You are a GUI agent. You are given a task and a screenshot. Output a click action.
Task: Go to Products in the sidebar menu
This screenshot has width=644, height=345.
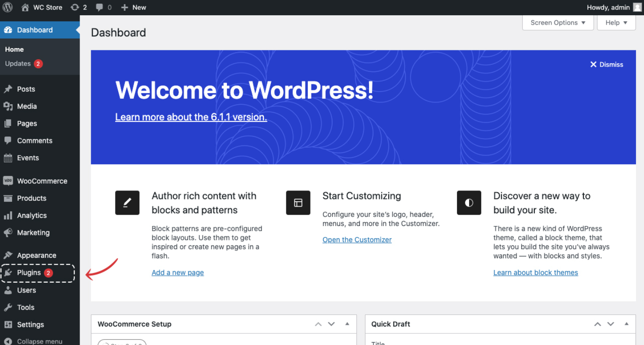(x=31, y=198)
